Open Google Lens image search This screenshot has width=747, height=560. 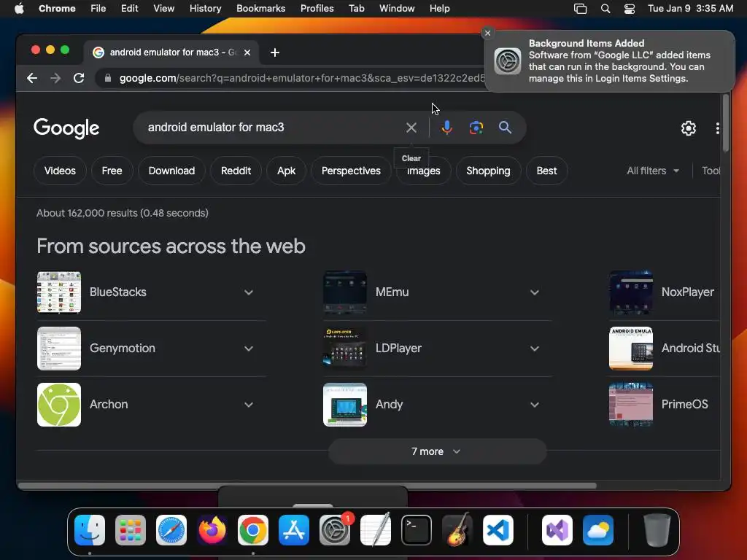[476, 128]
